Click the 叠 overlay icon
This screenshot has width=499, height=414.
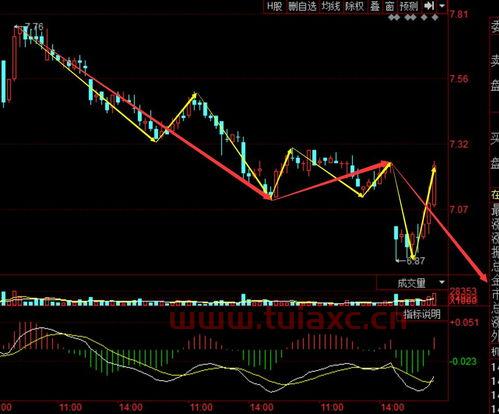(375, 6)
